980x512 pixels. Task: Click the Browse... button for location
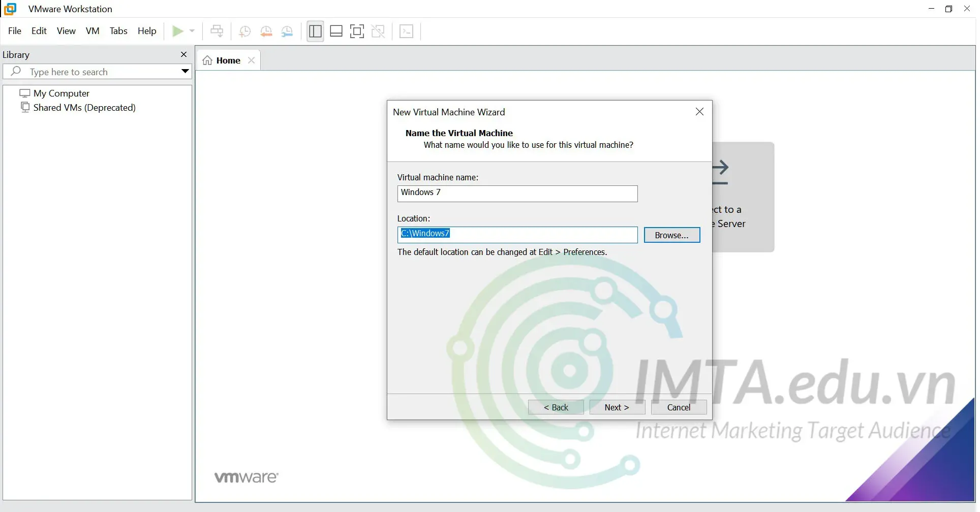671,235
